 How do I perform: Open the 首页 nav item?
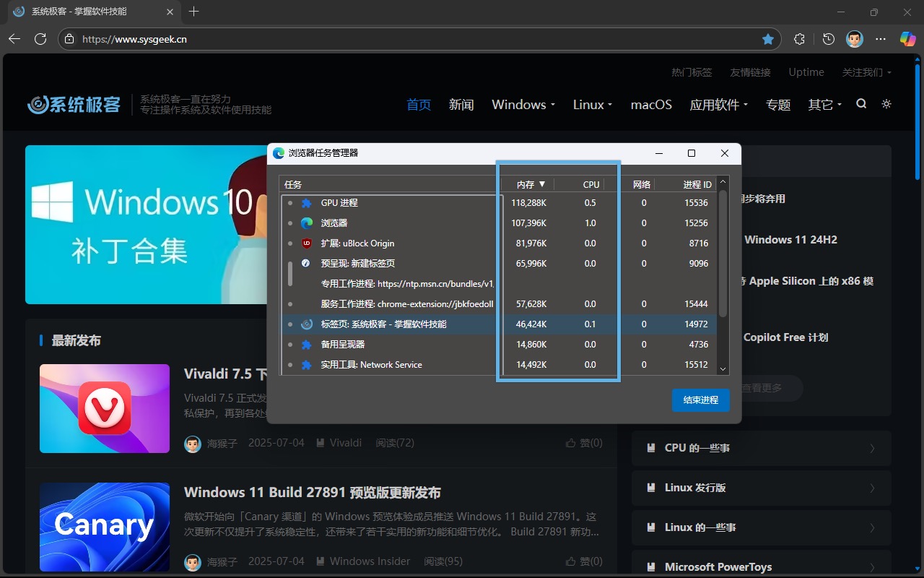click(419, 105)
